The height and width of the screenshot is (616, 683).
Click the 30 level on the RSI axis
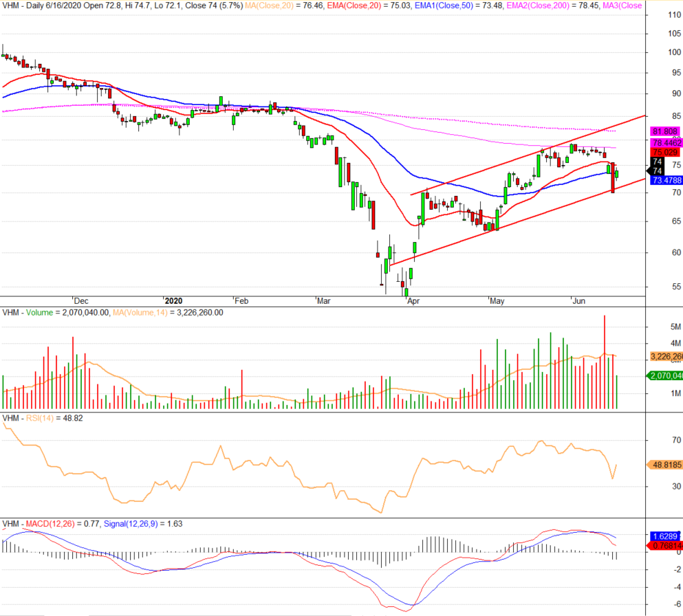[x=677, y=487]
